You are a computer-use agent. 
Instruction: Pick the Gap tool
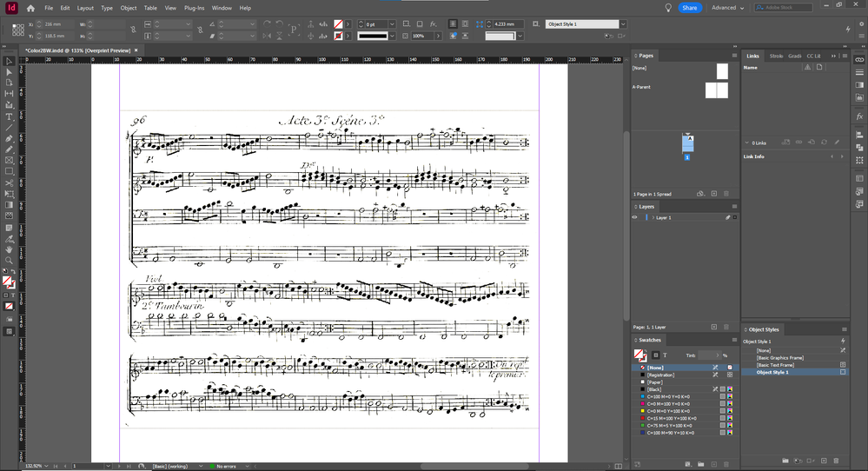point(9,94)
